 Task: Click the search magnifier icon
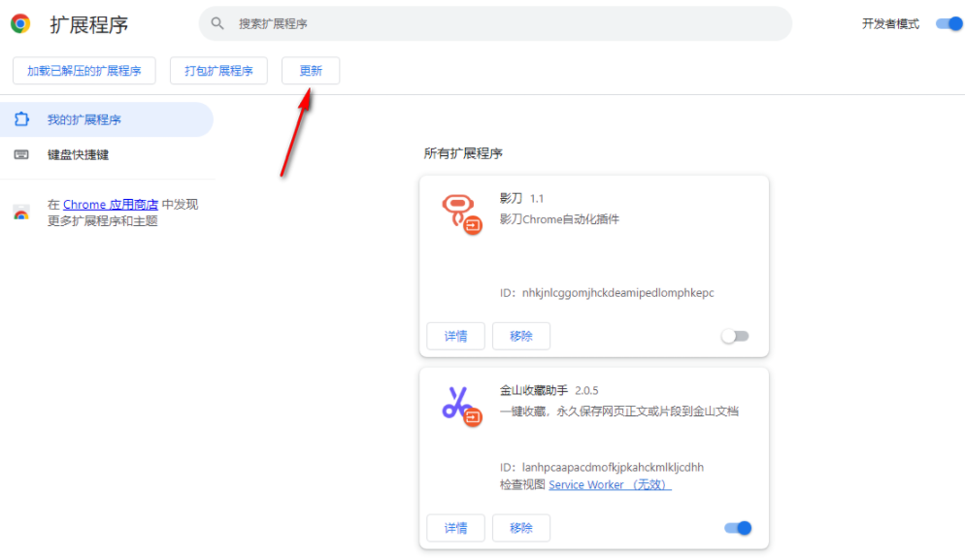(x=217, y=23)
